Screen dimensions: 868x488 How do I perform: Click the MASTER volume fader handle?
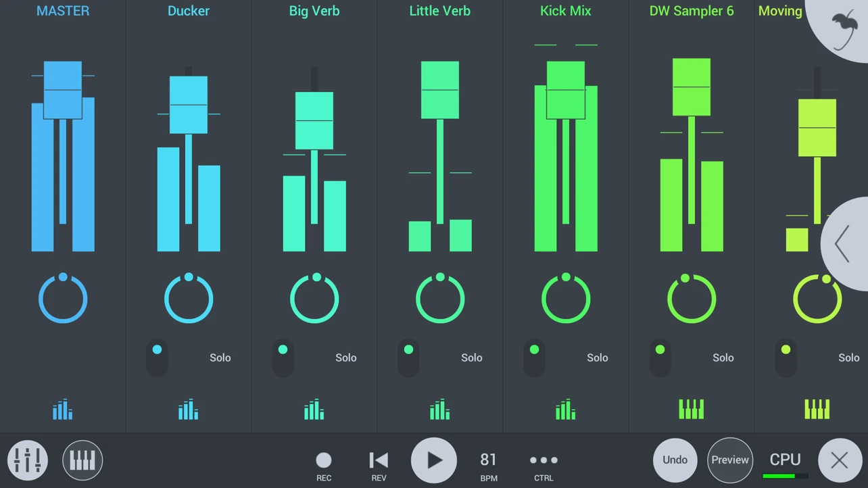[x=63, y=90]
